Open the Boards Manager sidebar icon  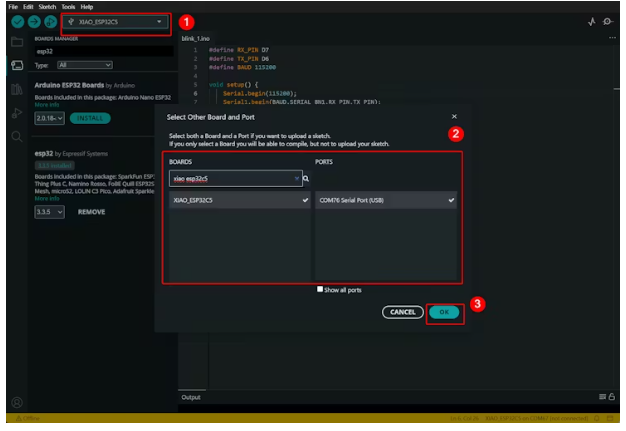[x=17, y=65]
